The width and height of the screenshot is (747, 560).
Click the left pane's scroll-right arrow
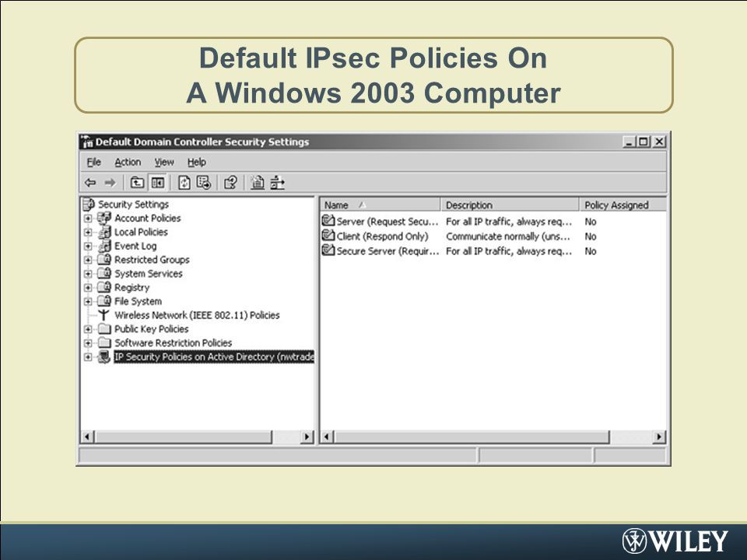click(x=307, y=436)
